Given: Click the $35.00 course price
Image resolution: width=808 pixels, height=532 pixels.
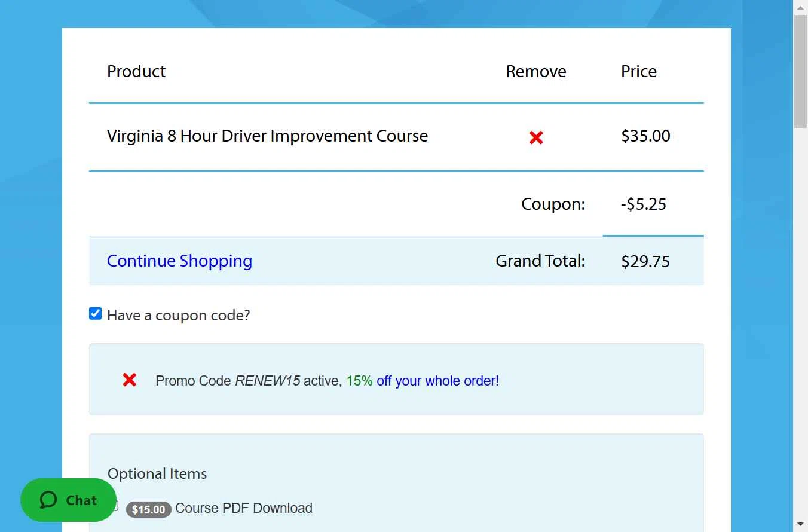Looking at the screenshot, I should (645, 136).
